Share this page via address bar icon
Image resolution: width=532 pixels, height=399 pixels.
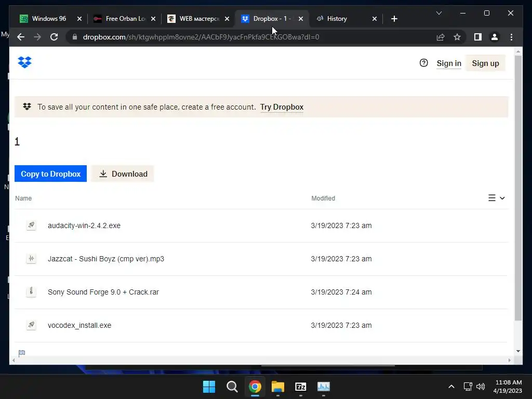click(x=441, y=37)
